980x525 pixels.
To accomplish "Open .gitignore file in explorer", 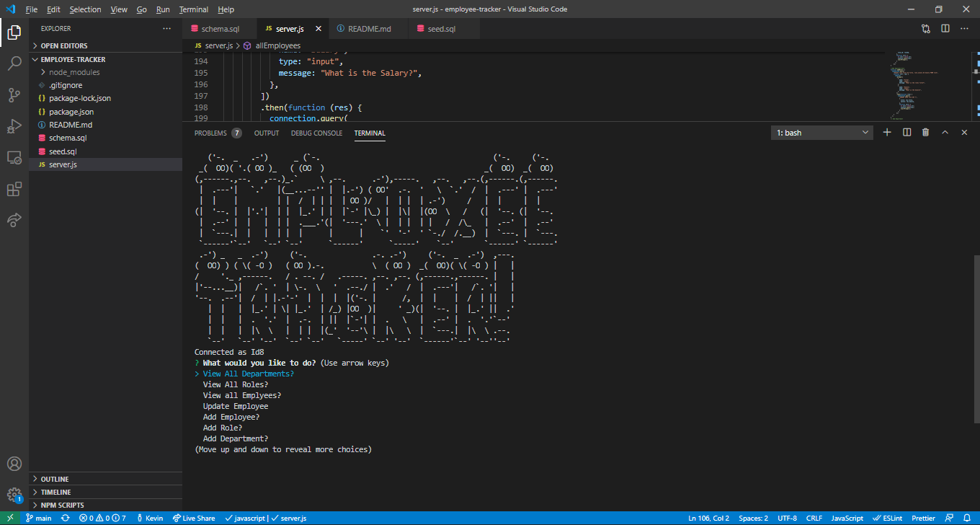I will click(105, 86).
